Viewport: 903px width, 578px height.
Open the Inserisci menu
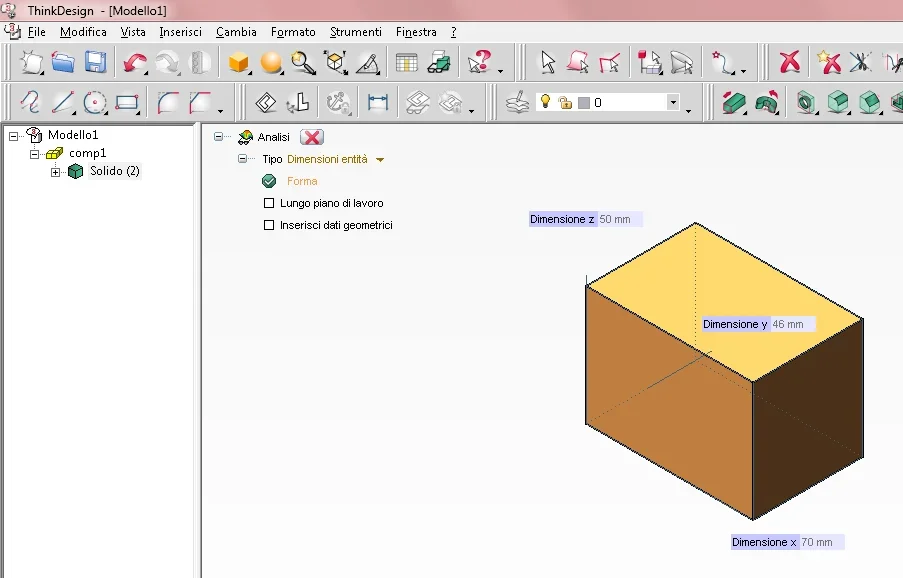(x=180, y=32)
